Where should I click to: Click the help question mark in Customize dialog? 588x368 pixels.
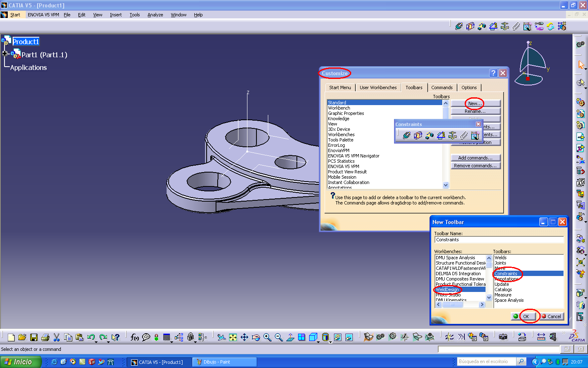pyautogui.click(x=493, y=73)
